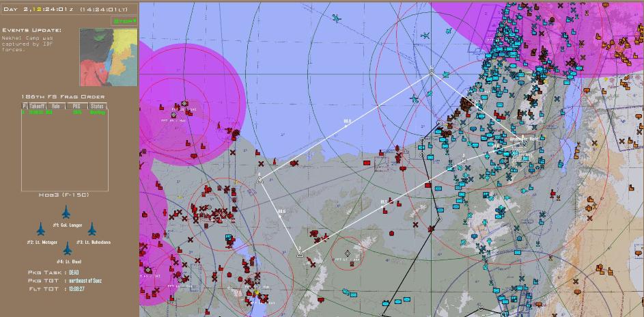Viewport: 644px width, 317px height.
Task: Select Lt. Ebud's F-15 aircraft icon
Action: pyautogui.click(x=67, y=249)
